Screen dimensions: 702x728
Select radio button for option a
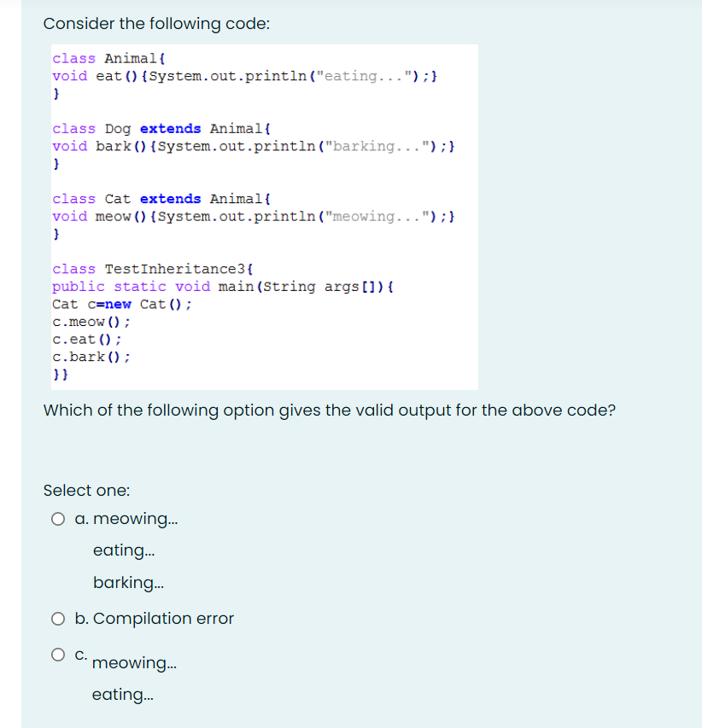(x=57, y=518)
